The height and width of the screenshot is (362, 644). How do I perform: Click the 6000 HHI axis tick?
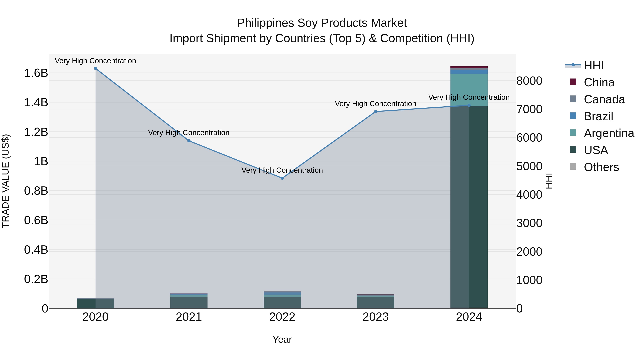coord(529,138)
